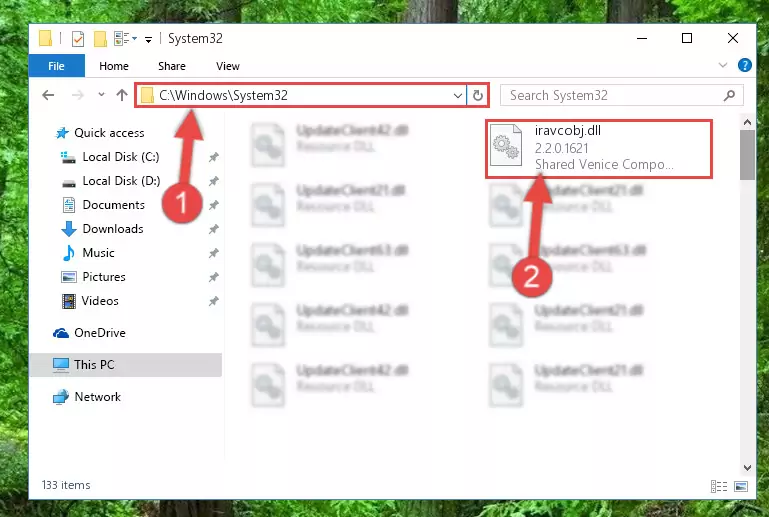Maximize the System32 window
The width and height of the screenshot is (769, 517).
coord(687,38)
